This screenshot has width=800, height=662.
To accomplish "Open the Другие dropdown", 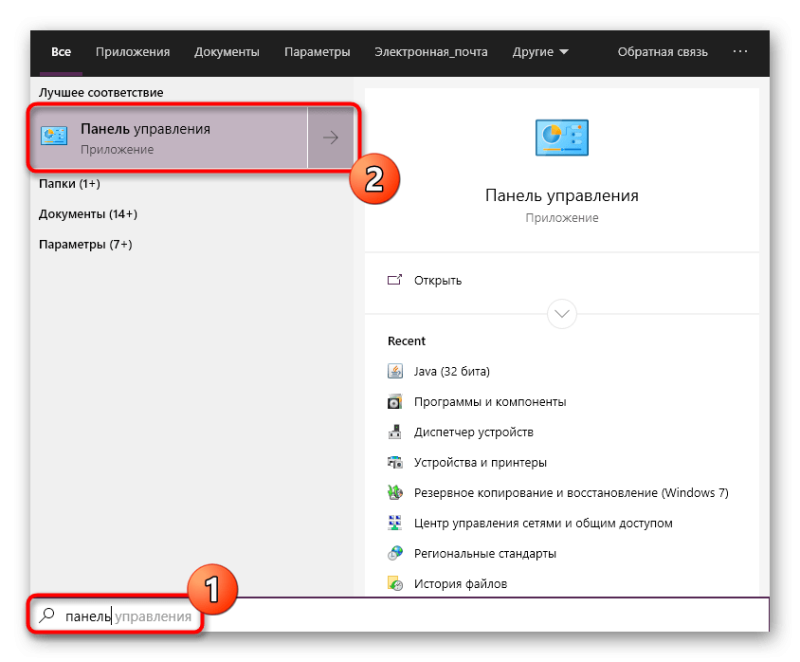I will (x=540, y=52).
